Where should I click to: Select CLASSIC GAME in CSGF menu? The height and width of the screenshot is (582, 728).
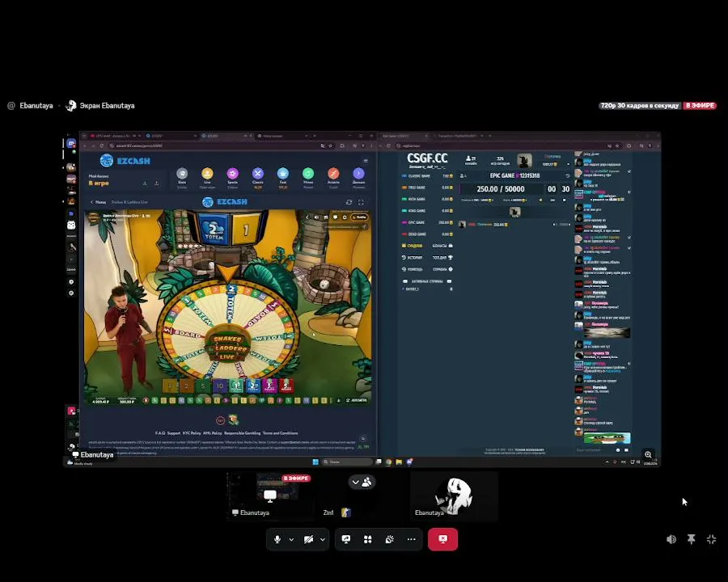tap(427, 176)
